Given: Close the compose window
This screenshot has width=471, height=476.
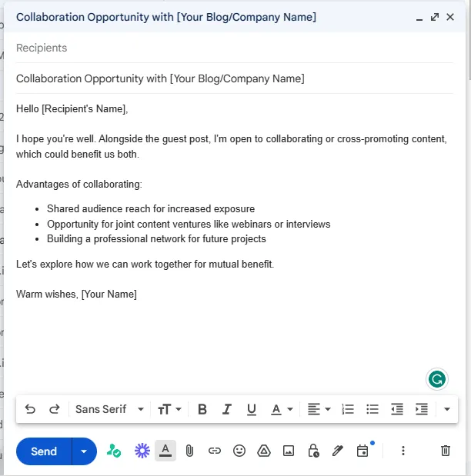Looking at the screenshot, I should click(x=450, y=17).
